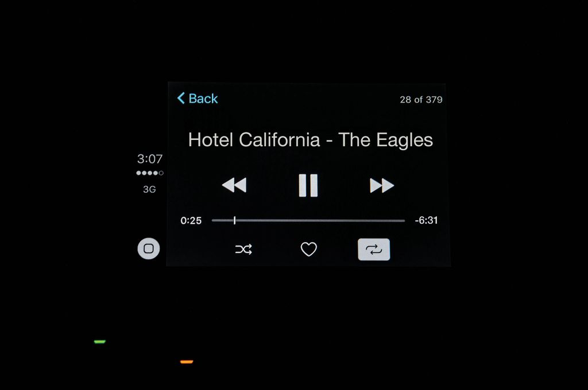Click the orange indicator light

[x=187, y=362]
